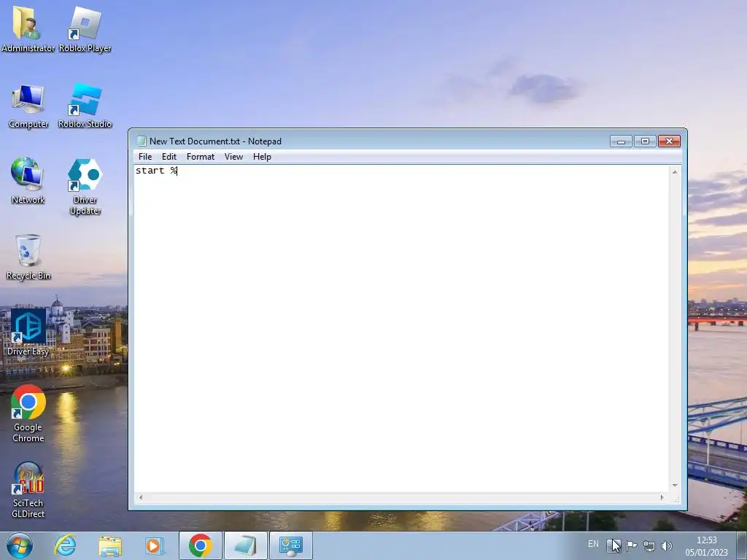Image resolution: width=747 pixels, height=560 pixels.
Task: Open the File menu in Notepad
Action: click(145, 157)
